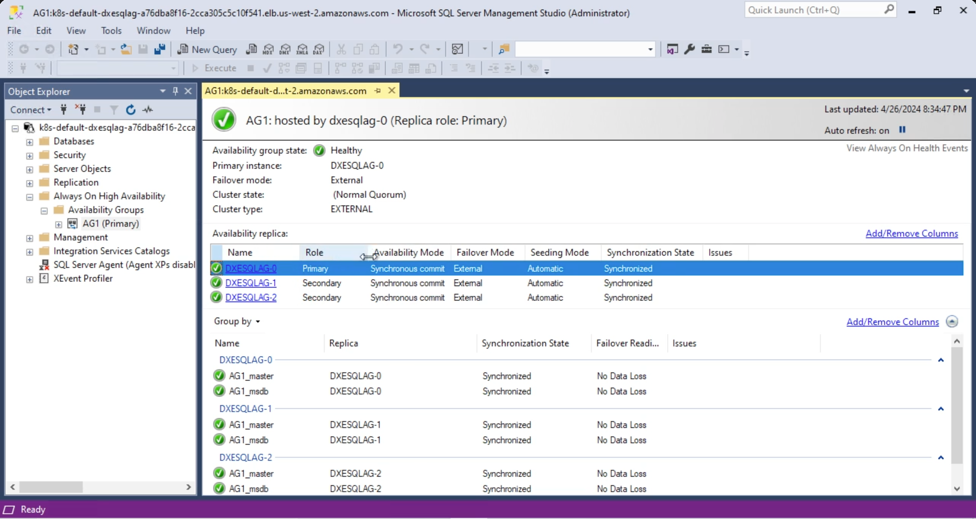The width and height of the screenshot is (976, 519).
Task: Open the Connect dropdown in Object Explorer
Action: [x=30, y=110]
